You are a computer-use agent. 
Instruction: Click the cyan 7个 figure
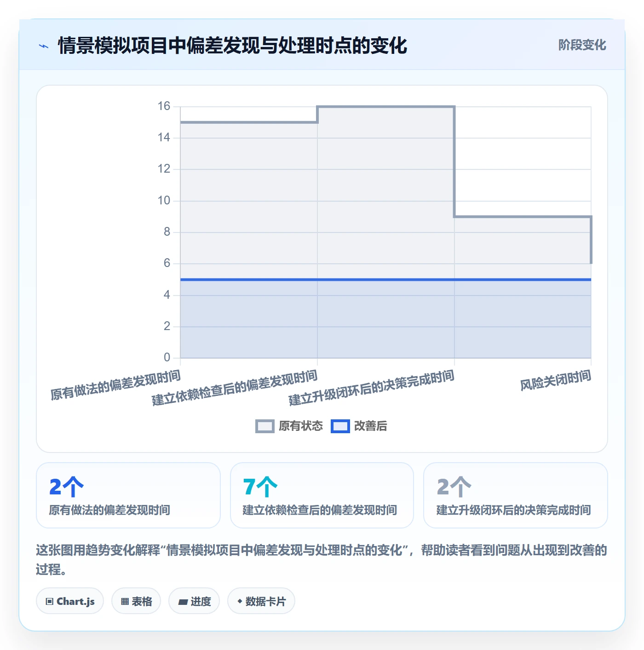[x=260, y=487]
